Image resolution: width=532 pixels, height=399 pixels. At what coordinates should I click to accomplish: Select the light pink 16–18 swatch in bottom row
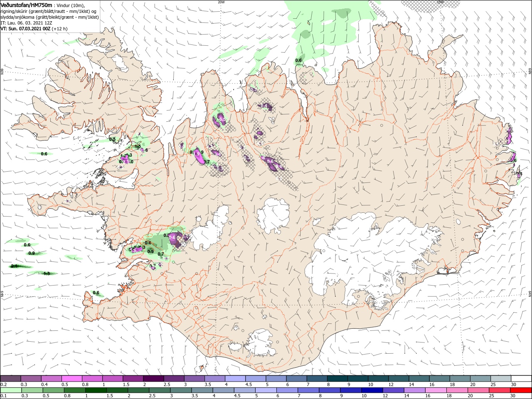pos(436,390)
